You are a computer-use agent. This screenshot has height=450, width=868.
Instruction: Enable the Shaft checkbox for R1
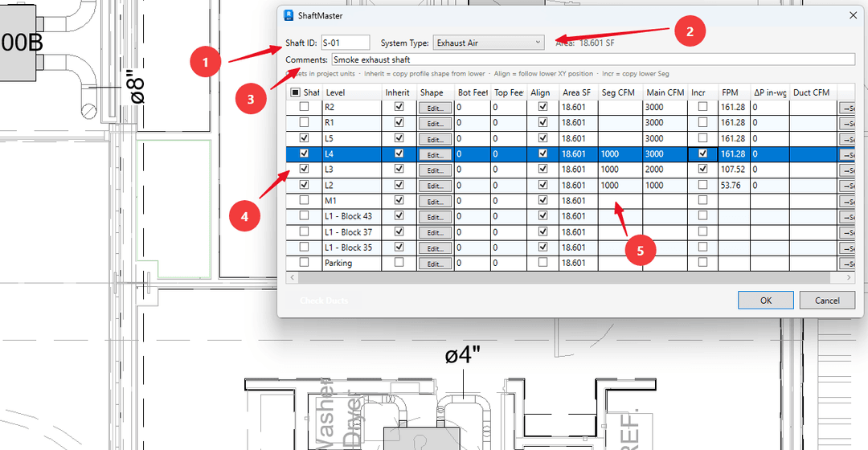pyautogui.click(x=304, y=122)
